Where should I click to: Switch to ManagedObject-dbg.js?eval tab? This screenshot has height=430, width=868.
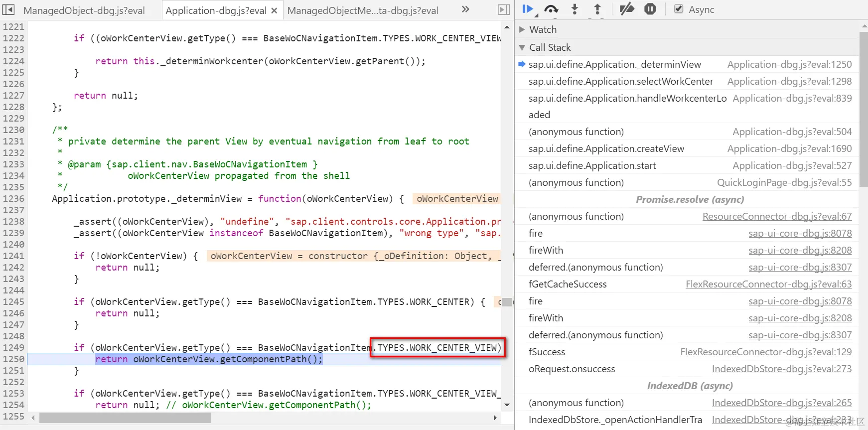point(84,10)
